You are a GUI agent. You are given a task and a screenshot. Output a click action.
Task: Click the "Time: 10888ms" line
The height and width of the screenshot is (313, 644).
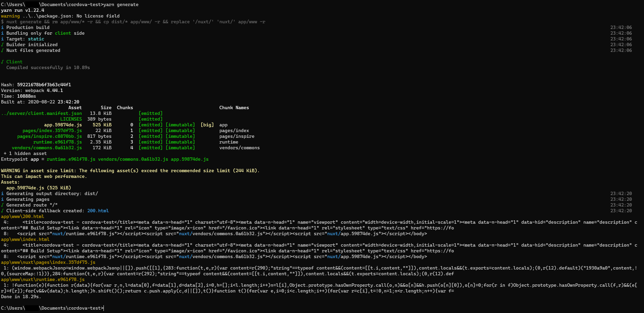(19, 96)
